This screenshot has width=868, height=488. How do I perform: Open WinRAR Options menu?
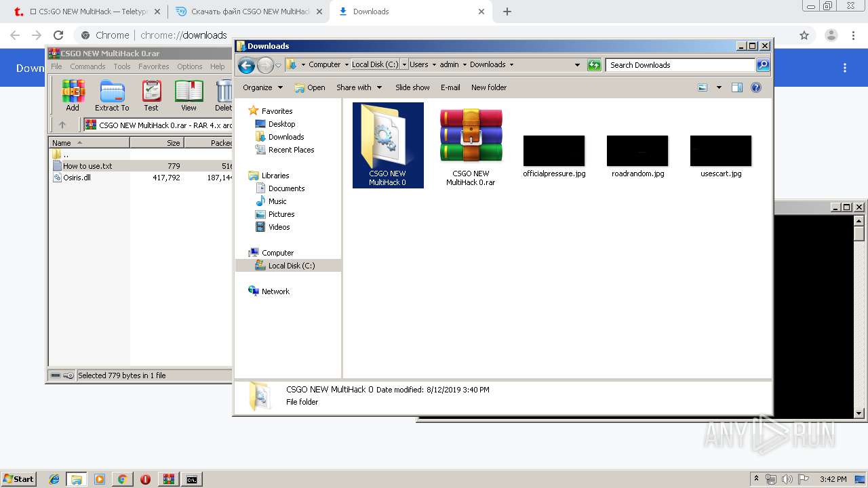(190, 66)
